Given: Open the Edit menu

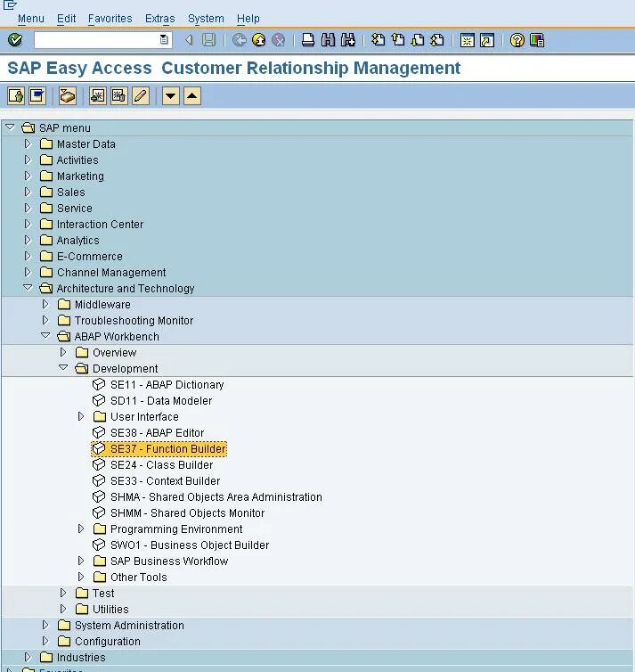Looking at the screenshot, I should [x=67, y=19].
